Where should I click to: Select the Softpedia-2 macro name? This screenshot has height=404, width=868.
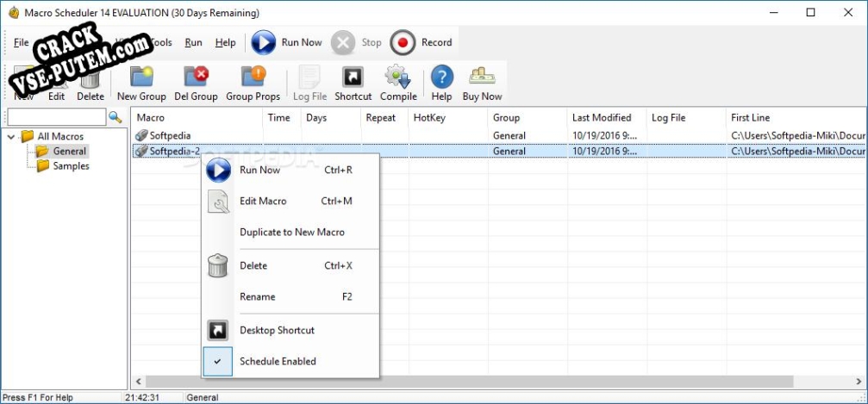coord(174,151)
